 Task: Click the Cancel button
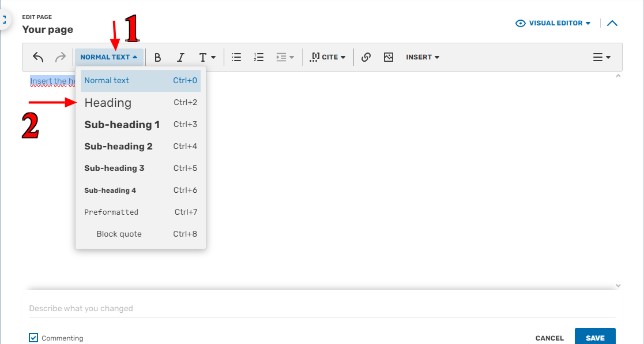coord(549,338)
